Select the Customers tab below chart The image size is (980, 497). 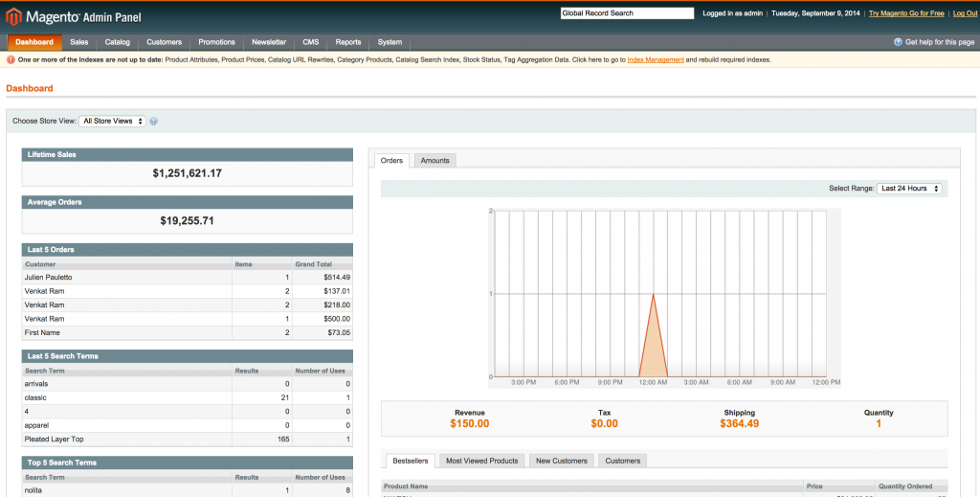pyautogui.click(x=622, y=461)
